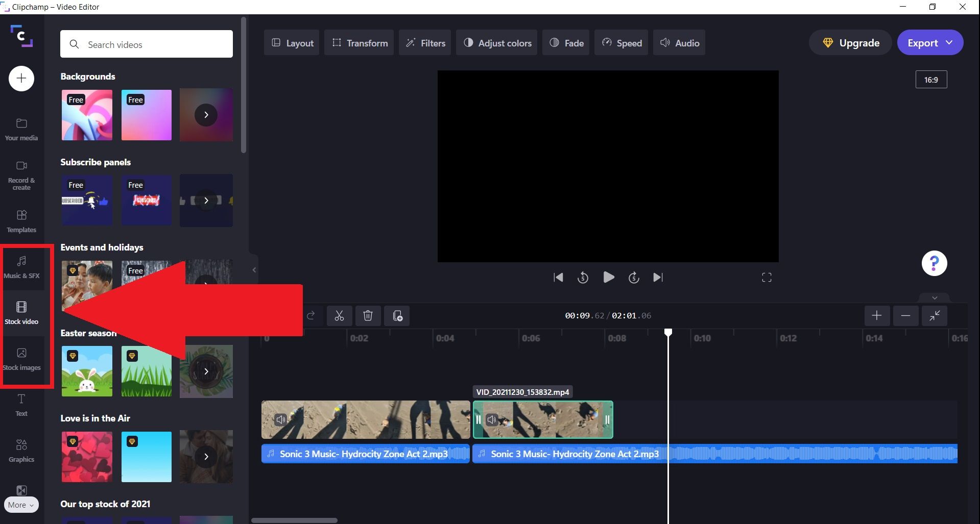Switch to the Adjust colors tab

tap(496, 42)
